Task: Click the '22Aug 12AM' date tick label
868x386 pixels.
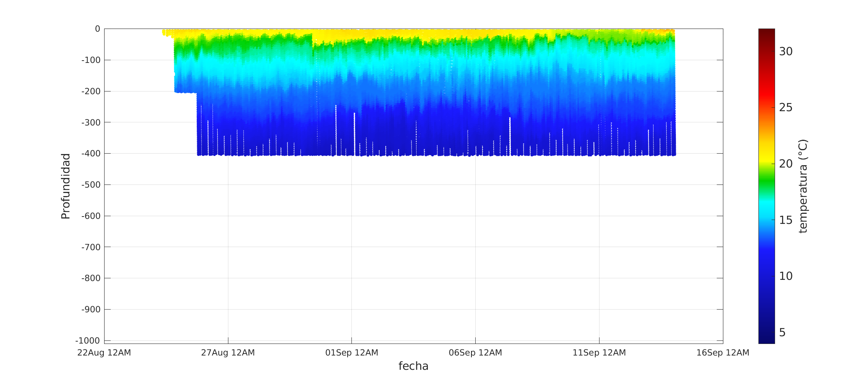Action: coord(104,353)
